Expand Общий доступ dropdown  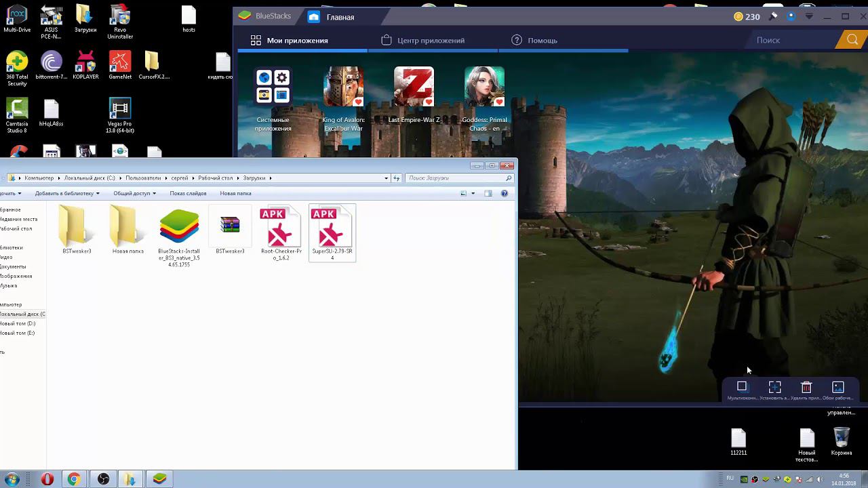[134, 193]
